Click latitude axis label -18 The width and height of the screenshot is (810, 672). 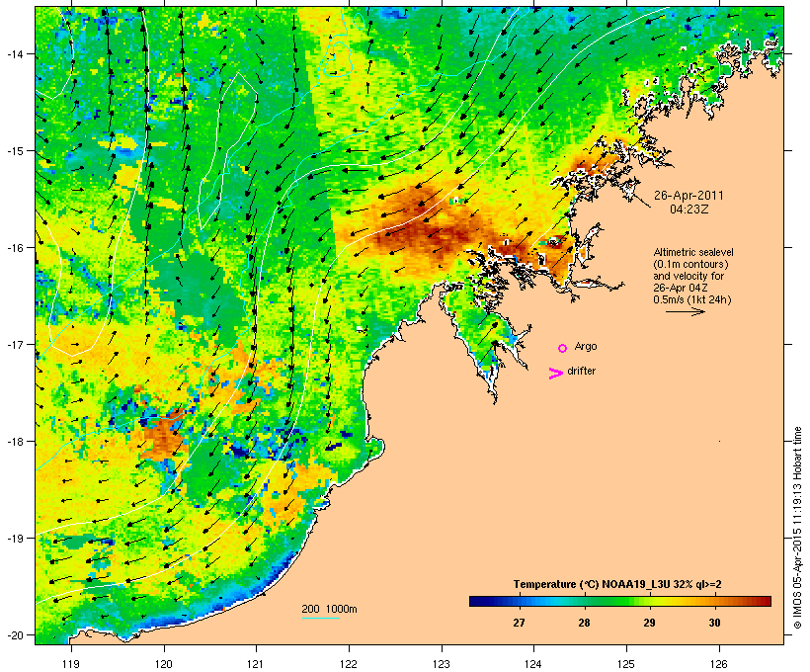pyautogui.click(x=14, y=442)
